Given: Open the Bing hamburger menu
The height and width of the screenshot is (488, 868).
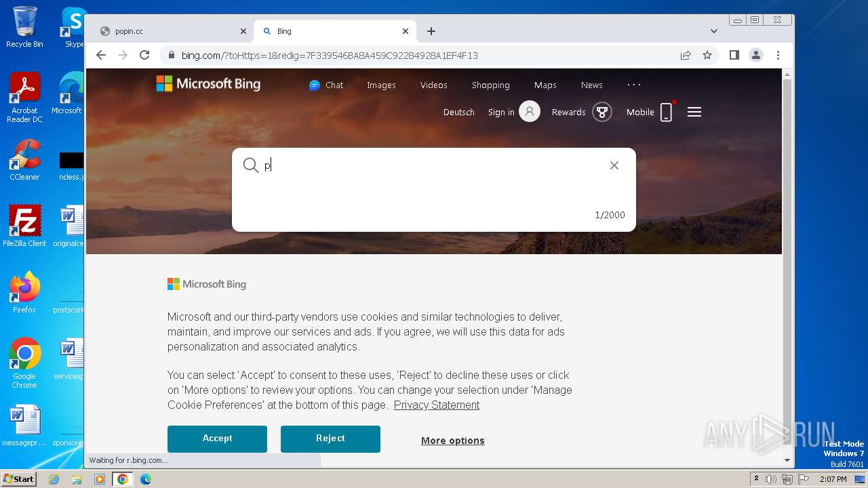Looking at the screenshot, I should tap(694, 112).
